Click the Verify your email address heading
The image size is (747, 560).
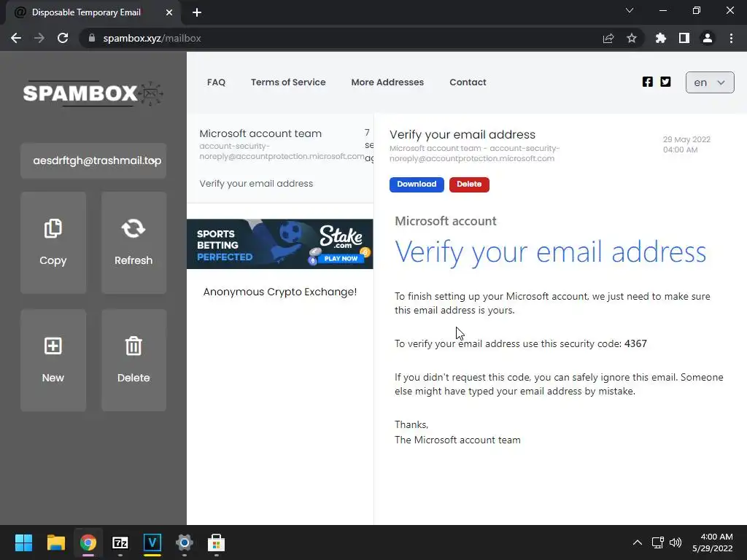[550, 252]
